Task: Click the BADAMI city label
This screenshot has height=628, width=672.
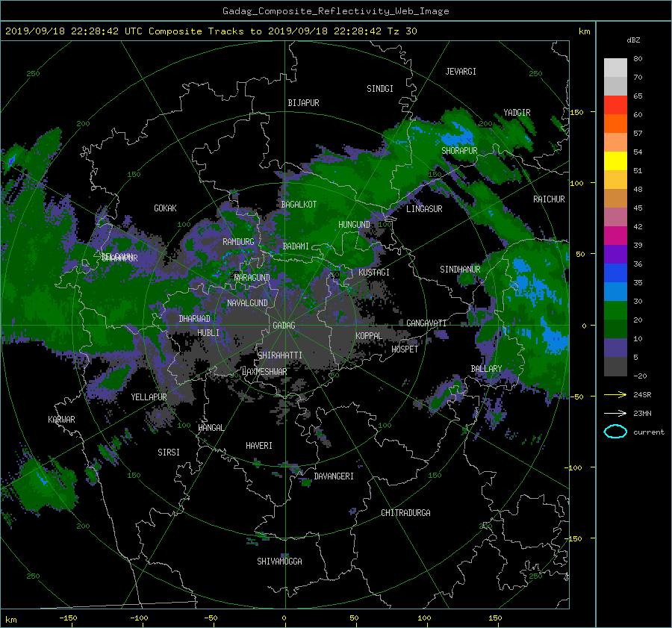Action: (x=296, y=246)
